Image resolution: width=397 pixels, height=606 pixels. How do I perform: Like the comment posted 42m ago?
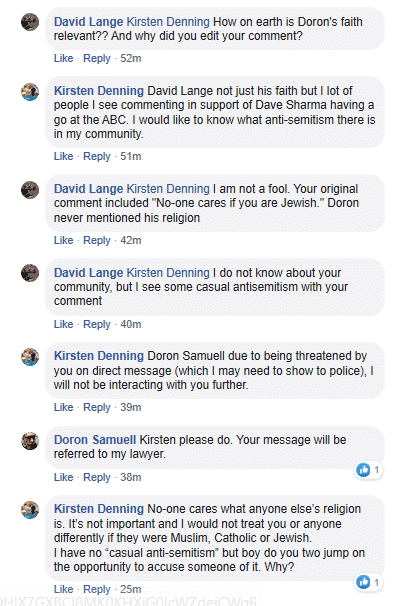tap(63, 240)
